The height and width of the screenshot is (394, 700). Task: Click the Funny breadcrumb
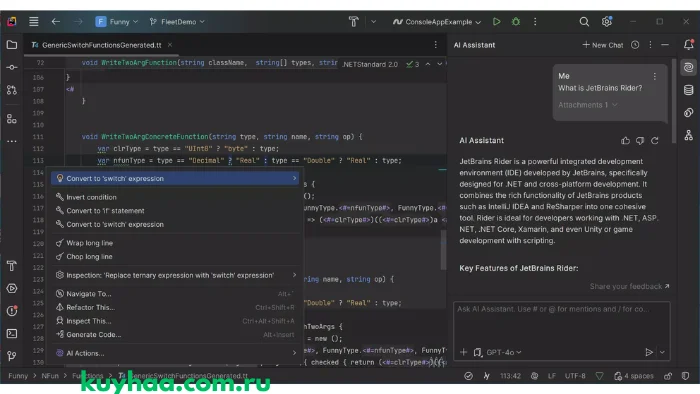pos(18,376)
